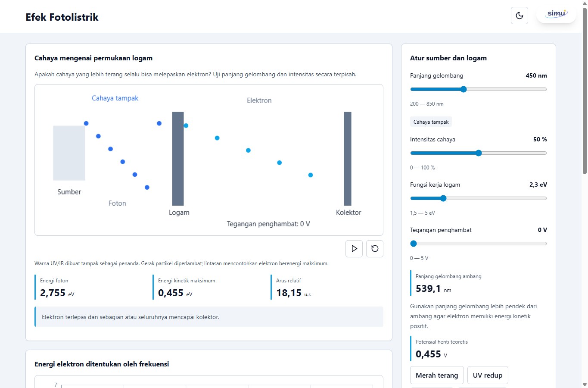The height and width of the screenshot is (388, 588).
Task: Click the 0 — 100 % range label
Action: click(423, 168)
